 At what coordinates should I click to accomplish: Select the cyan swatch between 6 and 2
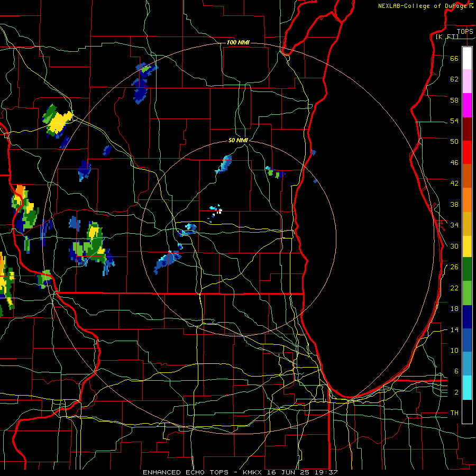point(467,388)
